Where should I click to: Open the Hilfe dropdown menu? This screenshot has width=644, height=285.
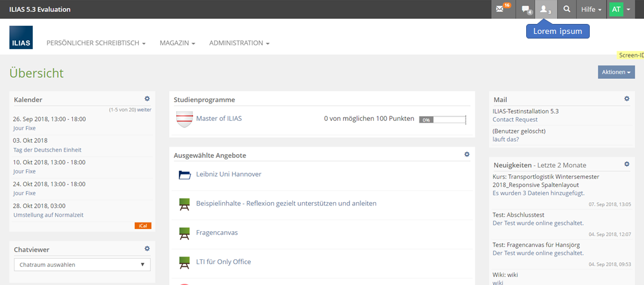pyautogui.click(x=591, y=9)
